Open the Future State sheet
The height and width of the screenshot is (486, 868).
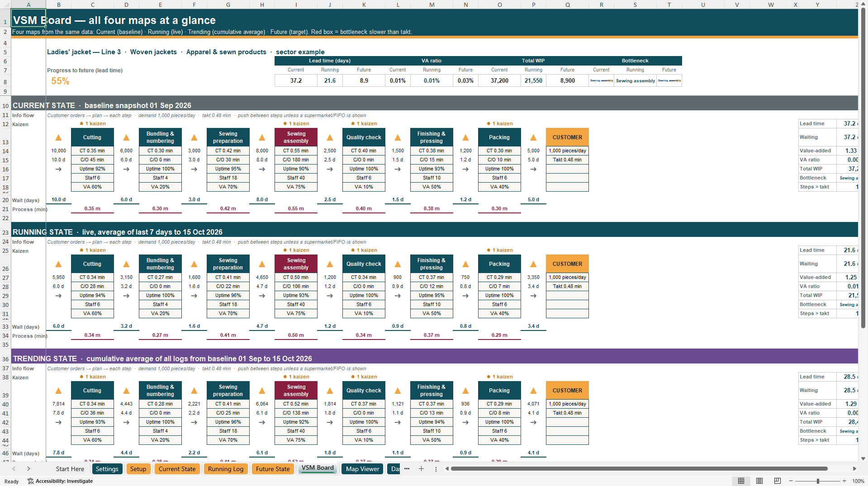(x=273, y=469)
